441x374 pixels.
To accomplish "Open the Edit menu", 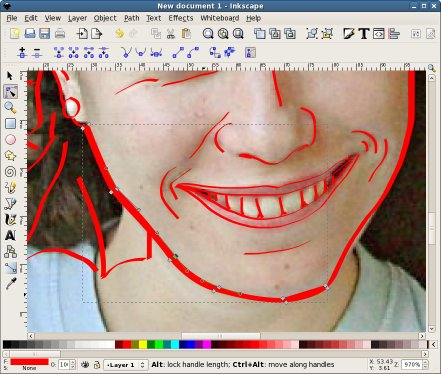I will coord(31,18).
